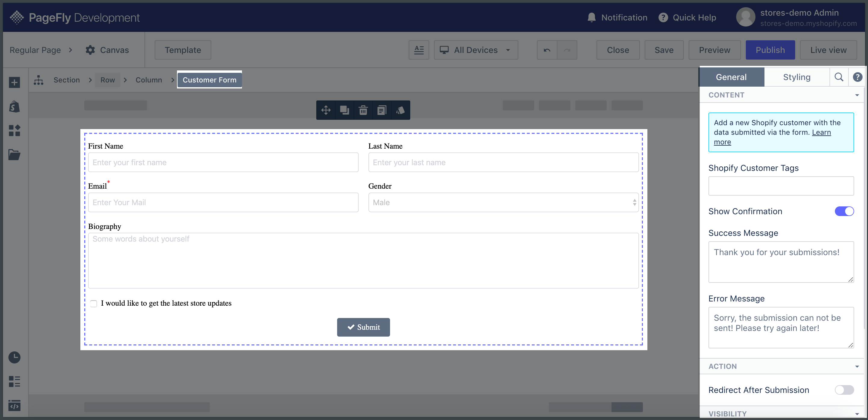Image resolution: width=868 pixels, height=420 pixels.
Task: Click the user avatar icon
Action: pos(746,17)
